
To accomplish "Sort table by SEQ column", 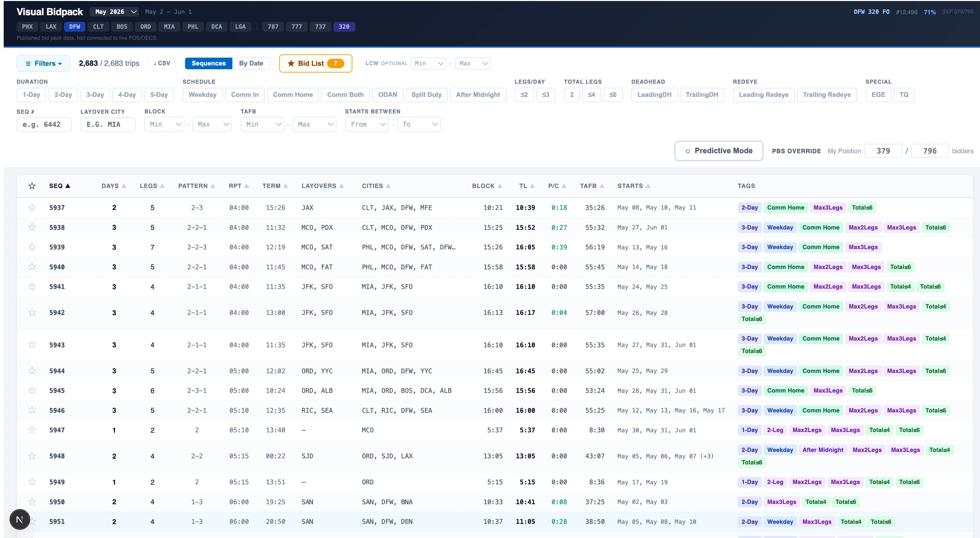I will (x=60, y=186).
